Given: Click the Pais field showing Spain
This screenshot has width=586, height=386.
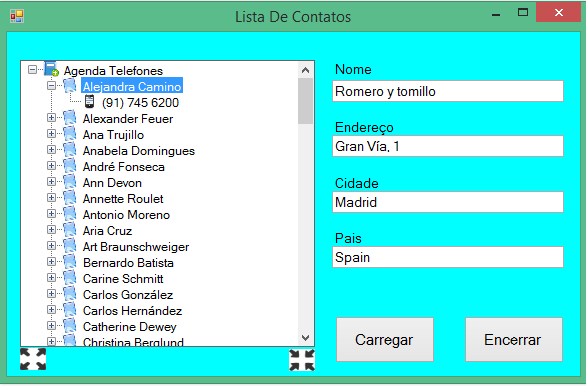Looking at the screenshot, I should (x=448, y=257).
